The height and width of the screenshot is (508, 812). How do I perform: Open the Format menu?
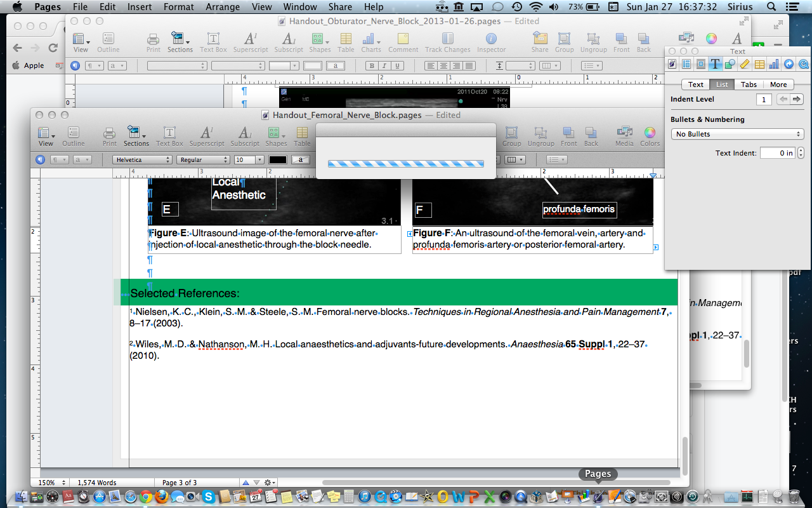[x=179, y=7]
